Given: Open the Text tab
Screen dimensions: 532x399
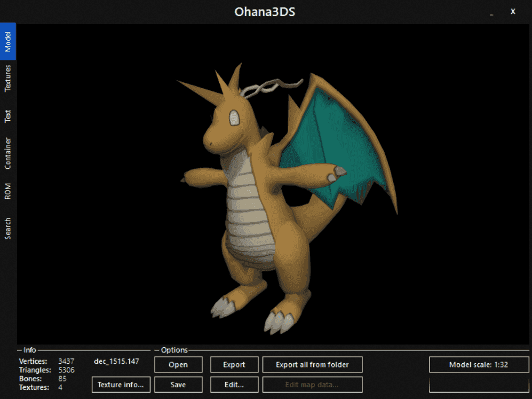Looking at the screenshot, I should [8, 116].
